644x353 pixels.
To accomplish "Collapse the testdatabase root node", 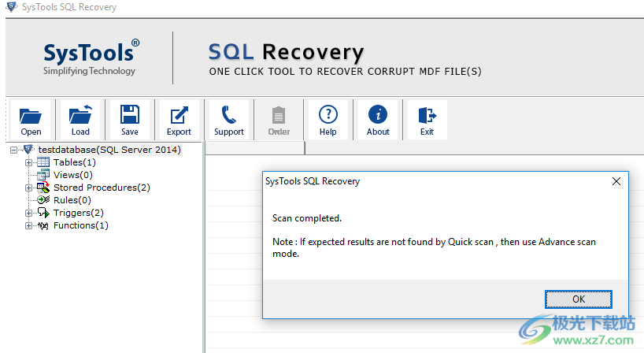I will point(14,150).
